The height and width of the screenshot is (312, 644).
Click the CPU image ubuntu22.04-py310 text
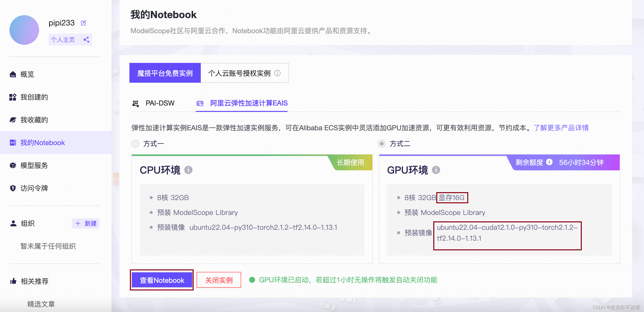(263, 227)
